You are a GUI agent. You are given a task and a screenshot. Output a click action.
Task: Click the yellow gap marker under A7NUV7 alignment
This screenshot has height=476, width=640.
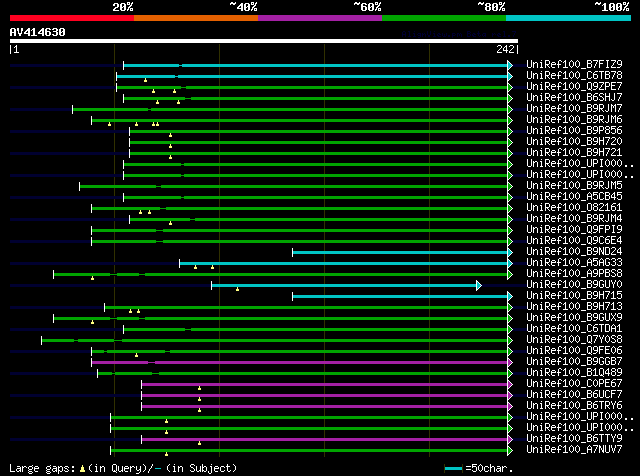(x=166, y=454)
